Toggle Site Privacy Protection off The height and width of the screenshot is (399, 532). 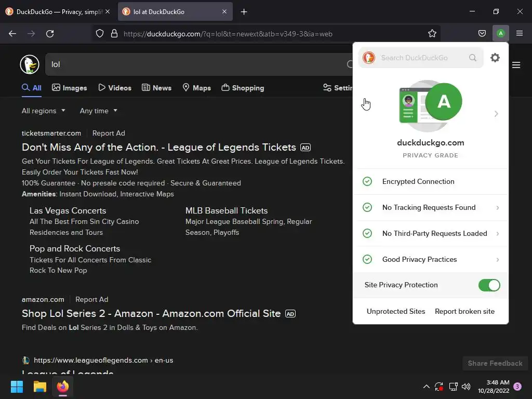489,285
